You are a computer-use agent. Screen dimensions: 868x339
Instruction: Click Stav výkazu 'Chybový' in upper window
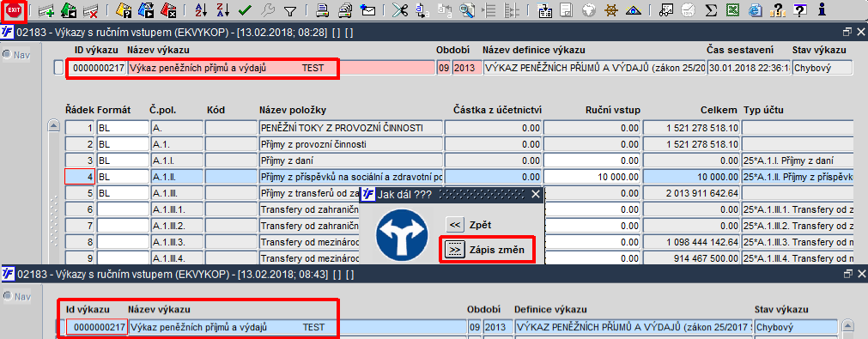[x=822, y=68]
